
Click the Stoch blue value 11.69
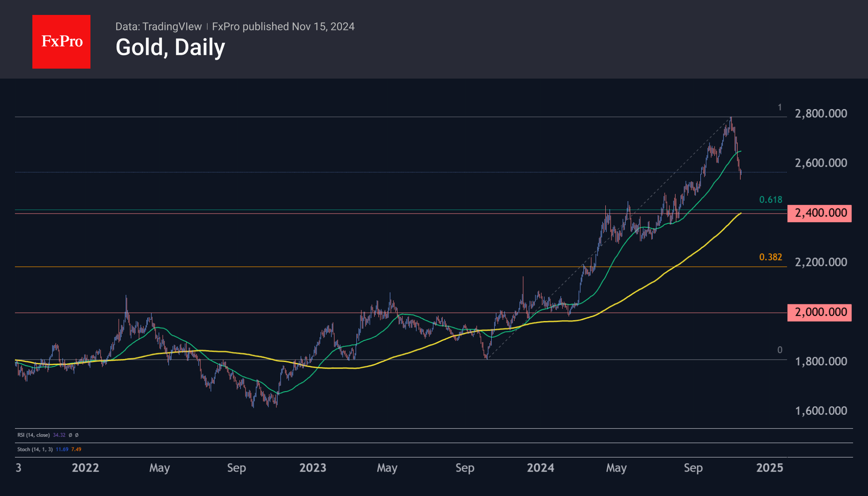pos(62,449)
